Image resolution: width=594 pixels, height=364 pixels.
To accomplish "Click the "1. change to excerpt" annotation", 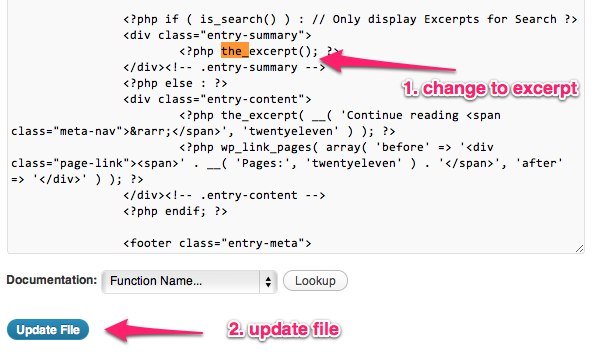I will click(x=490, y=89).
